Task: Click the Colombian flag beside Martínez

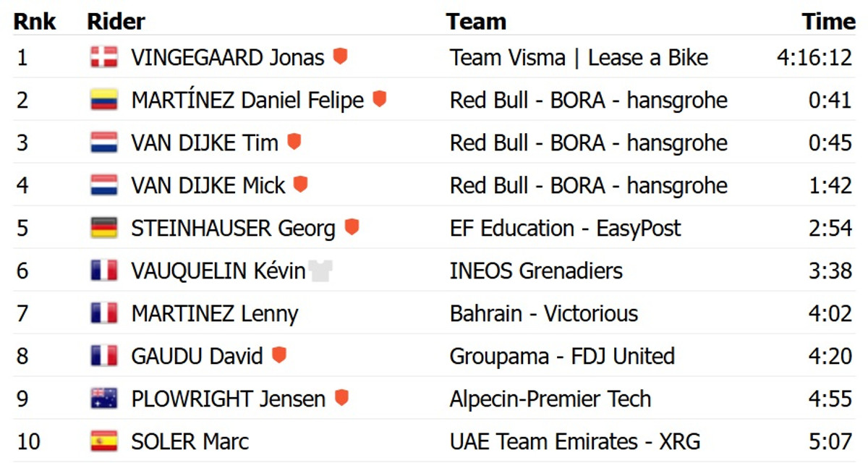Action: (104, 100)
